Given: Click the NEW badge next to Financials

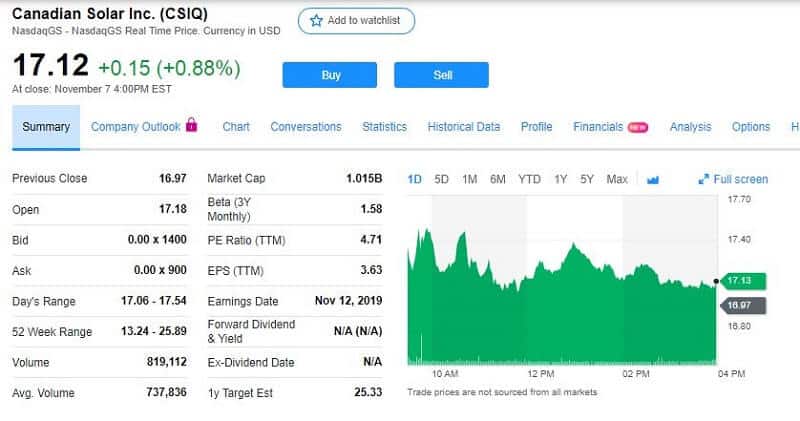Looking at the screenshot, I should pyautogui.click(x=638, y=128).
